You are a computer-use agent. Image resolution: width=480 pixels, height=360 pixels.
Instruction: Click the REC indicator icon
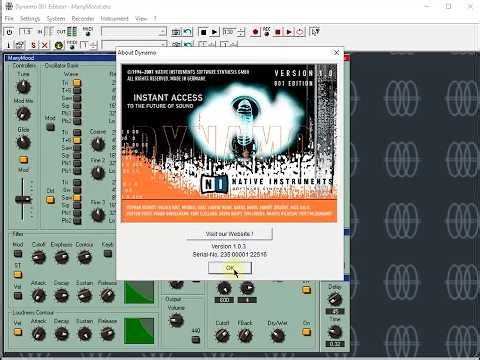(x=267, y=32)
